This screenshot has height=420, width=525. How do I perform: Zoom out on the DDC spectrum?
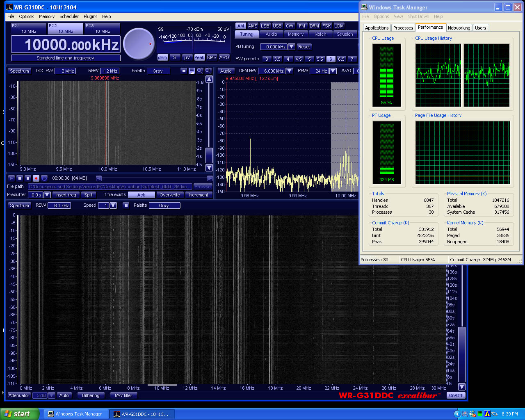(x=208, y=71)
